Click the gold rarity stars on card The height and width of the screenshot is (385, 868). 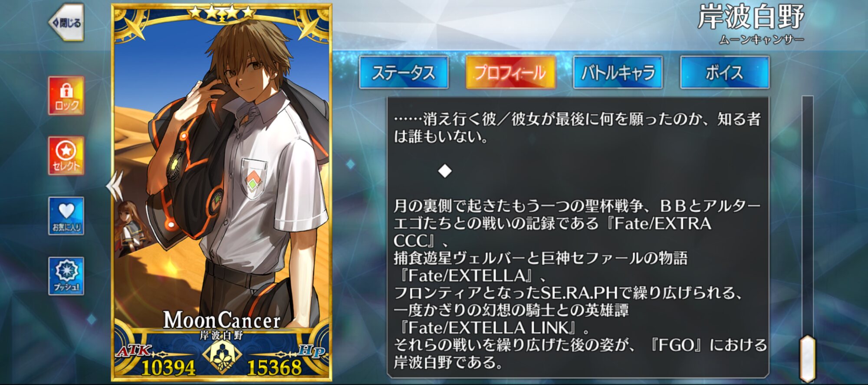click(x=222, y=13)
